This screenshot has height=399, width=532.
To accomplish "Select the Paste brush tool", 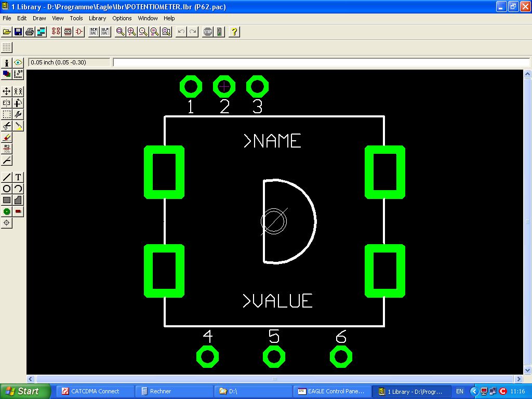I will 18,126.
